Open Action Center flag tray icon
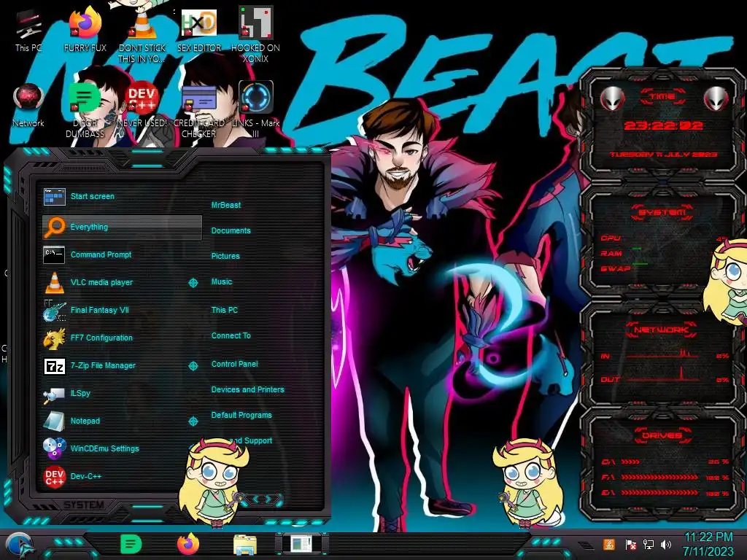747x560 pixels. (x=630, y=545)
